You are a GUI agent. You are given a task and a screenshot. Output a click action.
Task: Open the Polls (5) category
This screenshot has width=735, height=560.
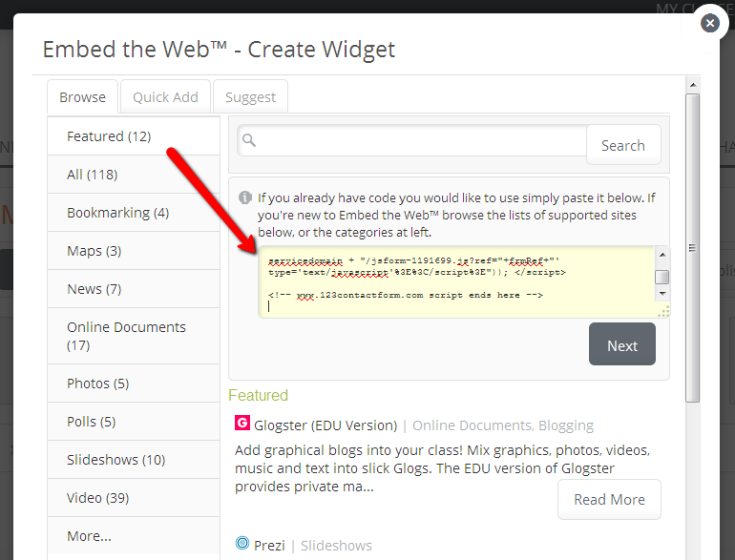(134, 422)
